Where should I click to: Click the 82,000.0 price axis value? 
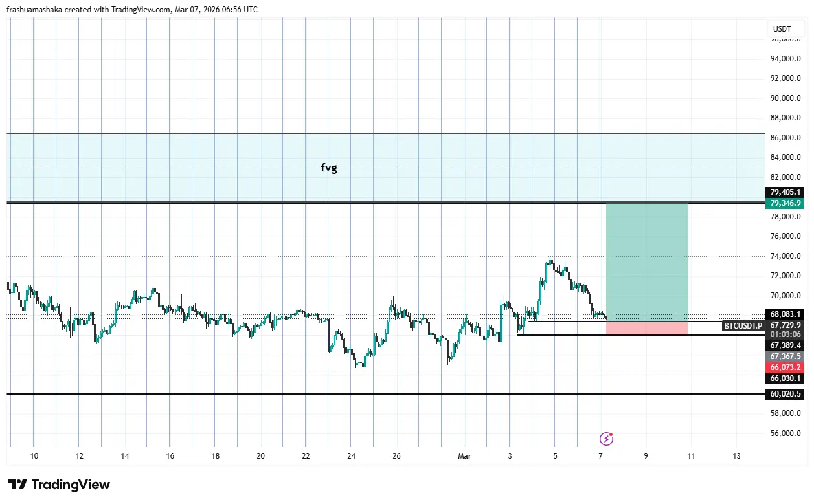786,177
